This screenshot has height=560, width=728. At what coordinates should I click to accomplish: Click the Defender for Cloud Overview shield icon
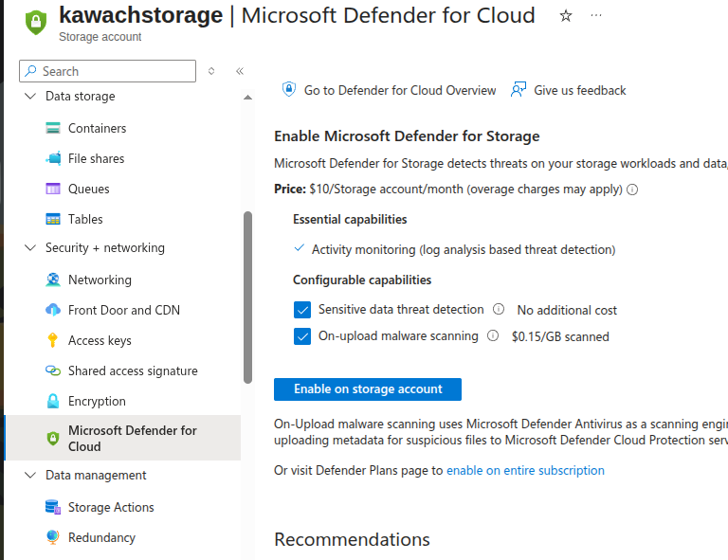(289, 89)
